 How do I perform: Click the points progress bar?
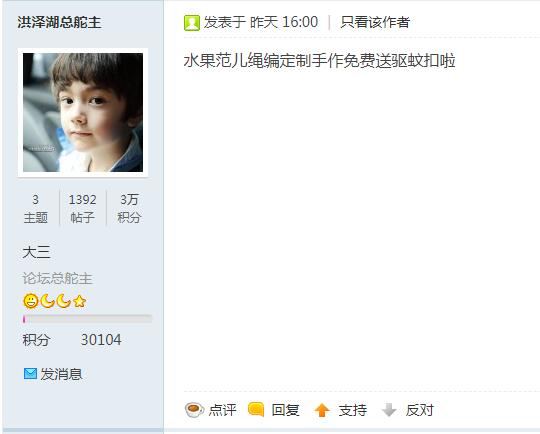click(x=87, y=319)
